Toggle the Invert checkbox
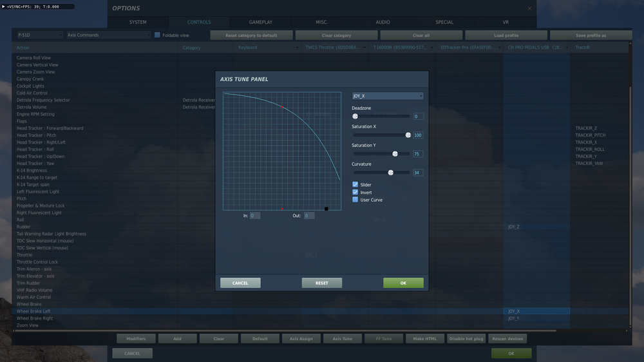 pyautogui.click(x=355, y=192)
